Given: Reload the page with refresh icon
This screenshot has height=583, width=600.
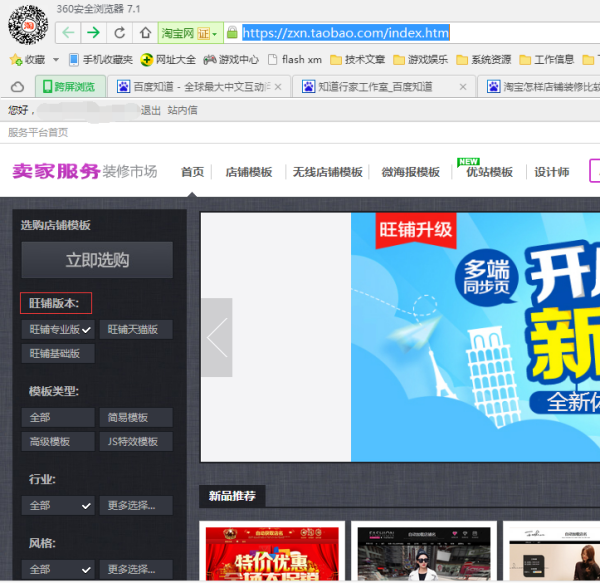Looking at the screenshot, I should coord(119,33).
